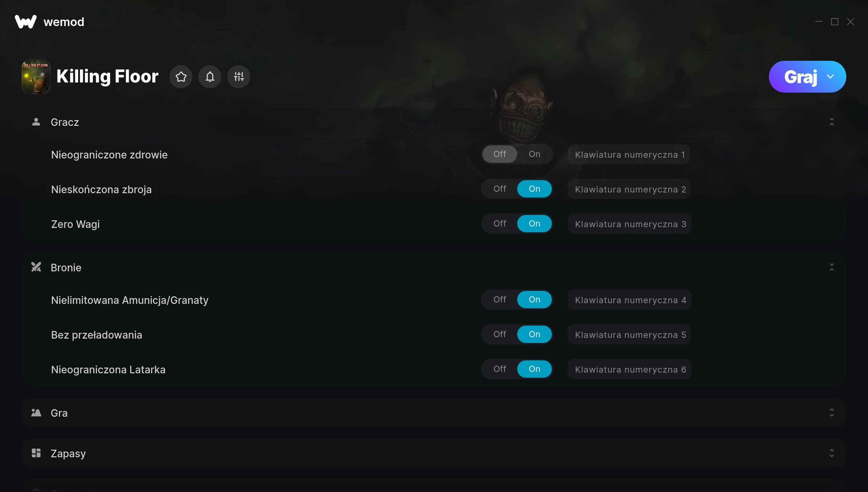Click the WeMod logo icon

(26, 22)
